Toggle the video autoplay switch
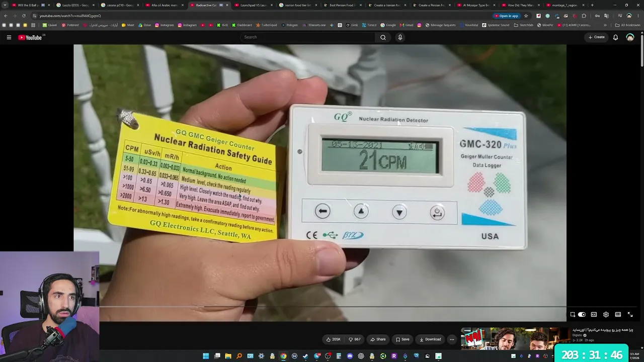The height and width of the screenshot is (362, 644). point(582,315)
